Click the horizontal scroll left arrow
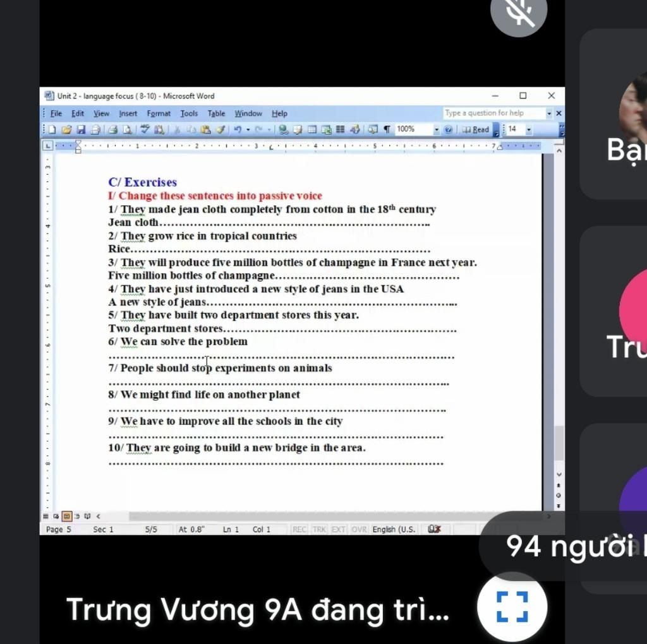This screenshot has height=644, width=647. click(x=98, y=516)
